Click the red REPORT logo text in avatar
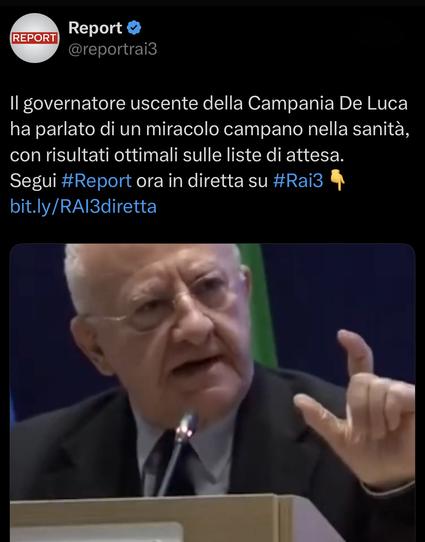The width and height of the screenshot is (425, 542). (35, 38)
